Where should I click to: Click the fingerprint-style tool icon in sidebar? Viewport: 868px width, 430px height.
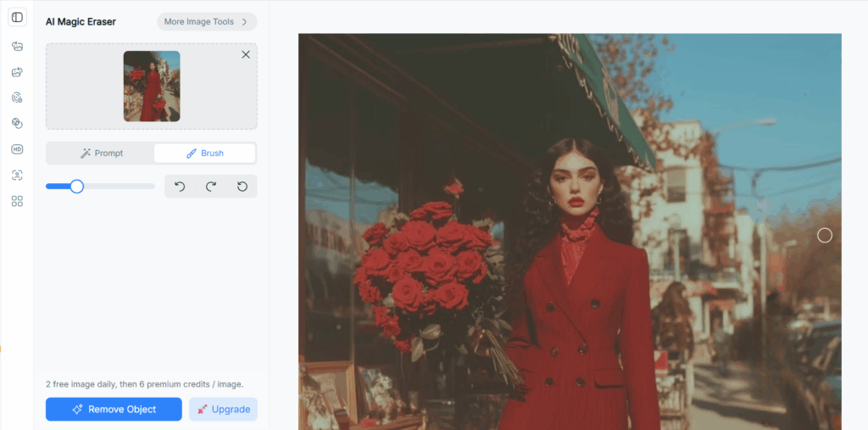17,98
